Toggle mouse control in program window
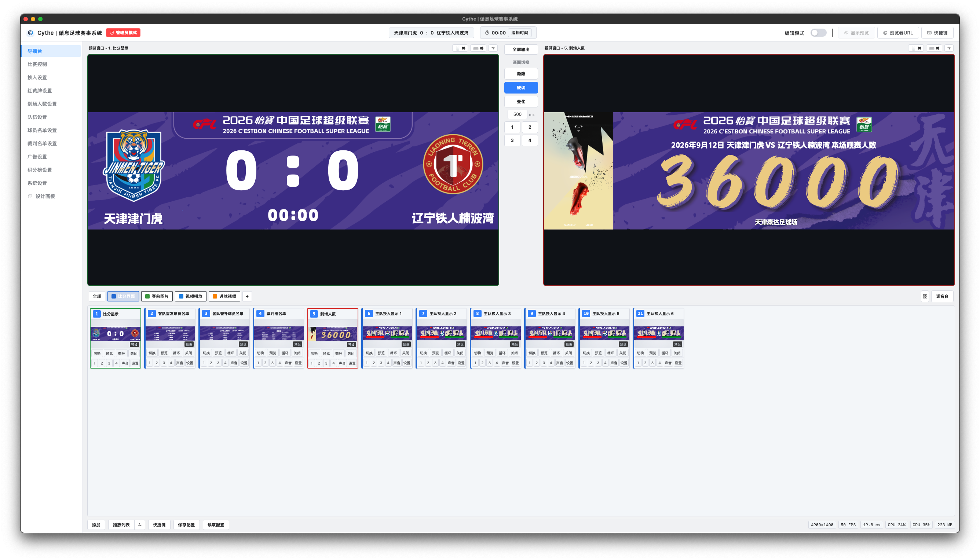The image size is (980, 560). coord(916,48)
